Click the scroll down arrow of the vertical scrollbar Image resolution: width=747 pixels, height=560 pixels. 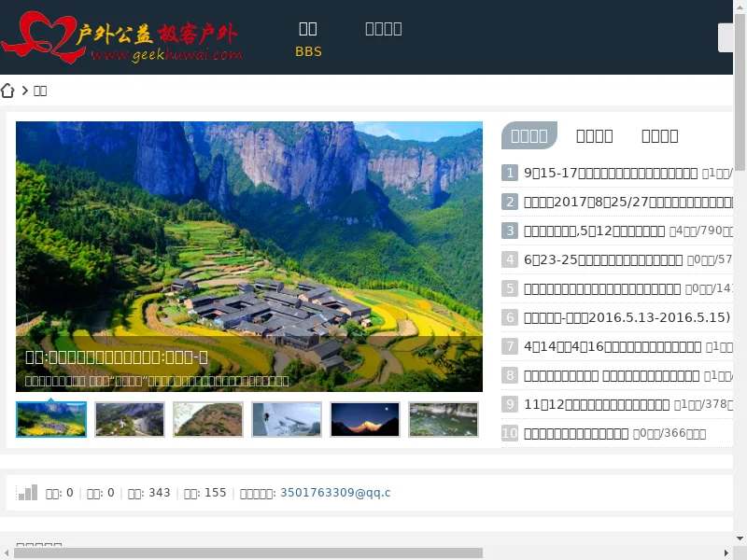(x=740, y=539)
